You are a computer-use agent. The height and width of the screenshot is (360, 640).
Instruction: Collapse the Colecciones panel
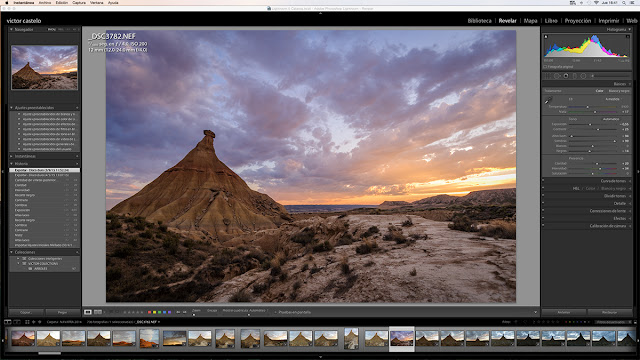point(11,252)
